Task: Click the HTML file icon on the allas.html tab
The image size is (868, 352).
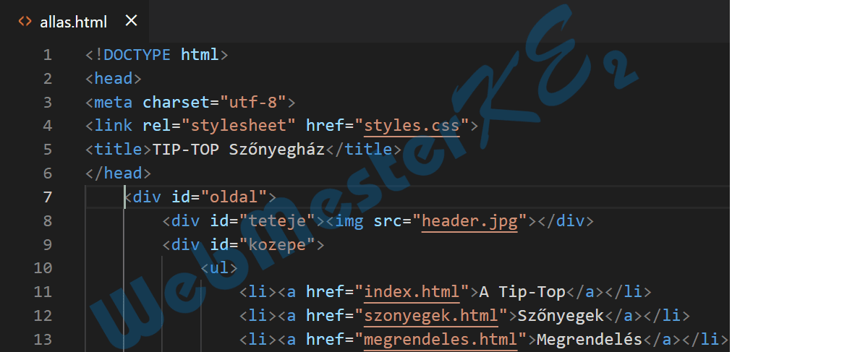Action: pyautogui.click(x=25, y=22)
